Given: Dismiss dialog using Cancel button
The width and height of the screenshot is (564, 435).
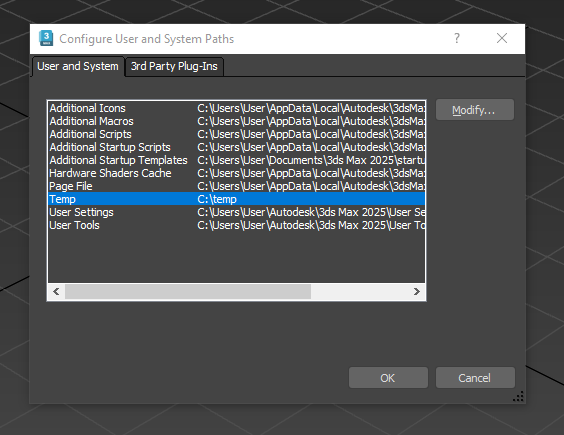Looking at the screenshot, I should pos(475,378).
